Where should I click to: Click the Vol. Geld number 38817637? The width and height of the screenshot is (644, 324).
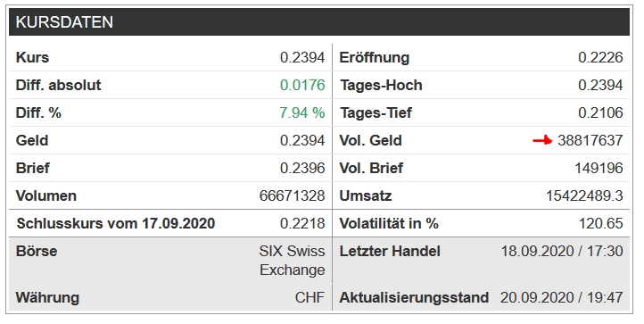(590, 141)
